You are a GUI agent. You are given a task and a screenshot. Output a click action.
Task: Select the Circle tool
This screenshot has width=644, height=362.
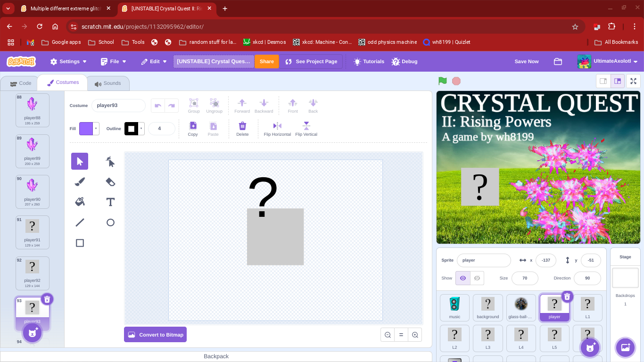coord(110,222)
